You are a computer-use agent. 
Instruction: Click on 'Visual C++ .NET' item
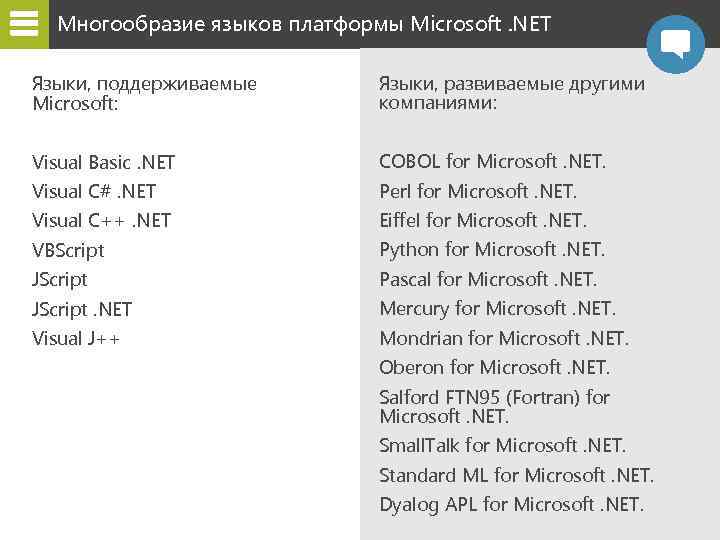pos(101,220)
